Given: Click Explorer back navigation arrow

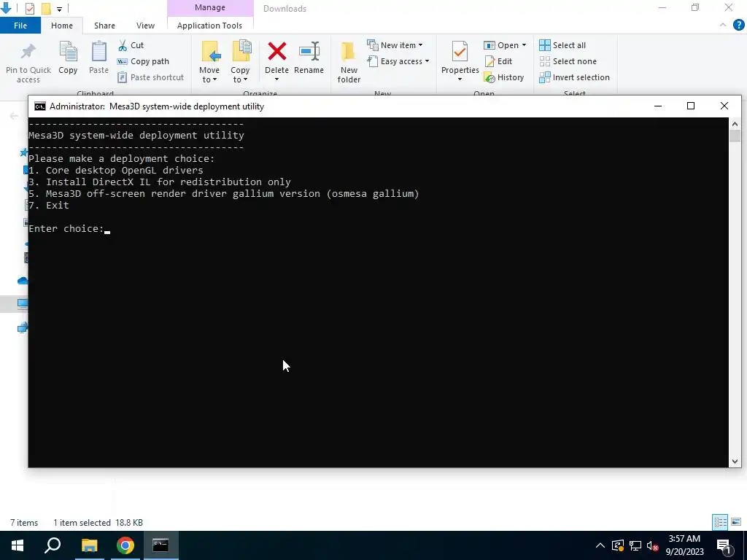Looking at the screenshot, I should pos(14,116).
